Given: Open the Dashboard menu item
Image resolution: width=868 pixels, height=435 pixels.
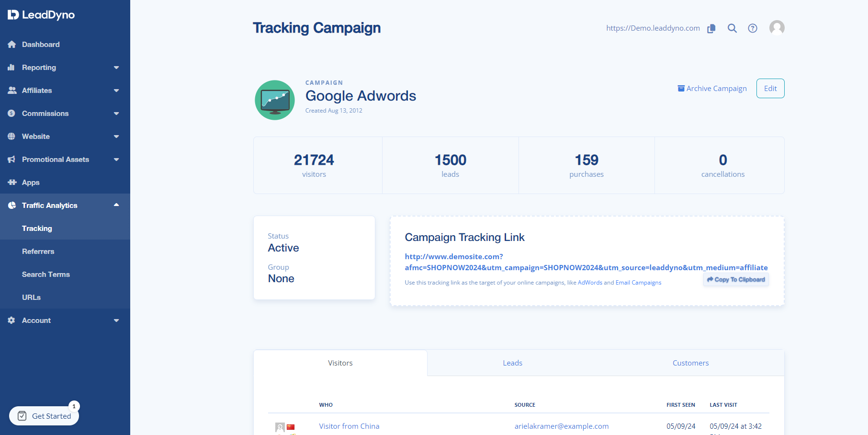Looking at the screenshot, I should [65, 45].
